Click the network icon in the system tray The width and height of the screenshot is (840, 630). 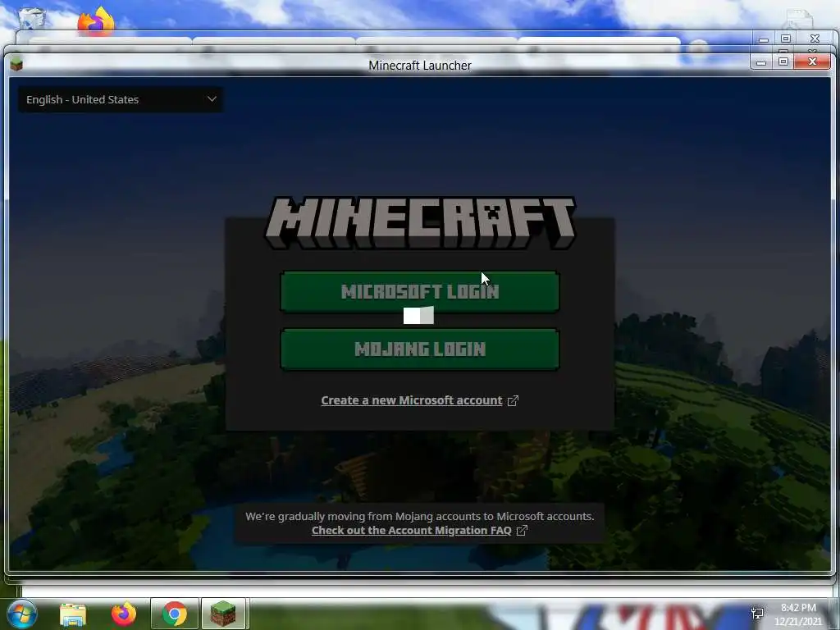point(757,614)
